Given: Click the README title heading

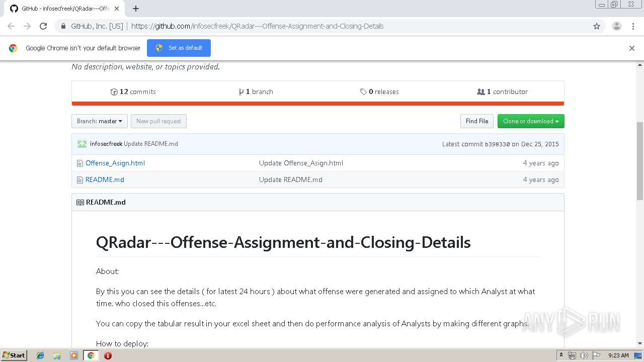Looking at the screenshot, I should [283, 242].
